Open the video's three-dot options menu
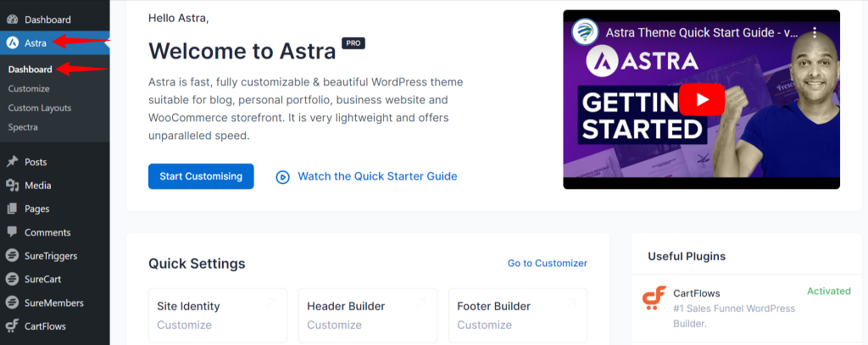The height and width of the screenshot is (345, 868). tap(815, 32)
